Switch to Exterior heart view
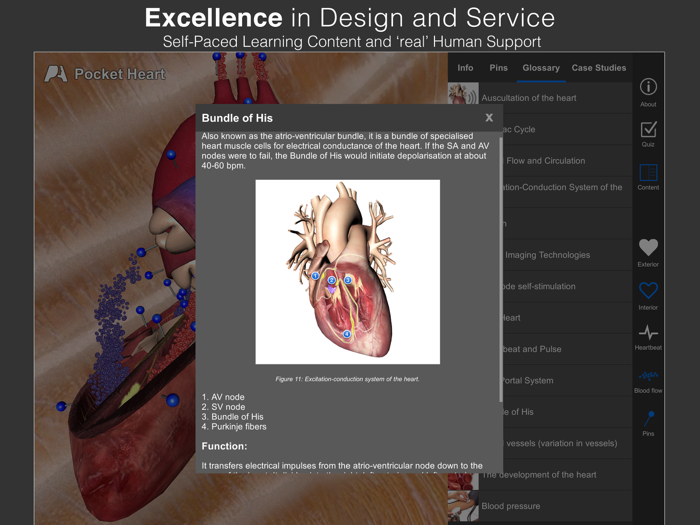Image resolution: width=700 pixels, height=525 pixels. pos(648,253)
